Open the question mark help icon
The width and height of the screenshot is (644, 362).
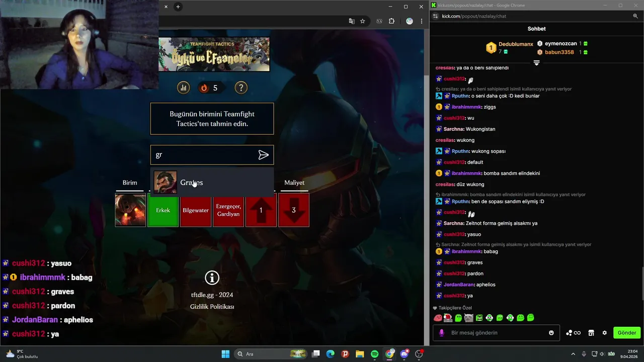coord(241,88)
